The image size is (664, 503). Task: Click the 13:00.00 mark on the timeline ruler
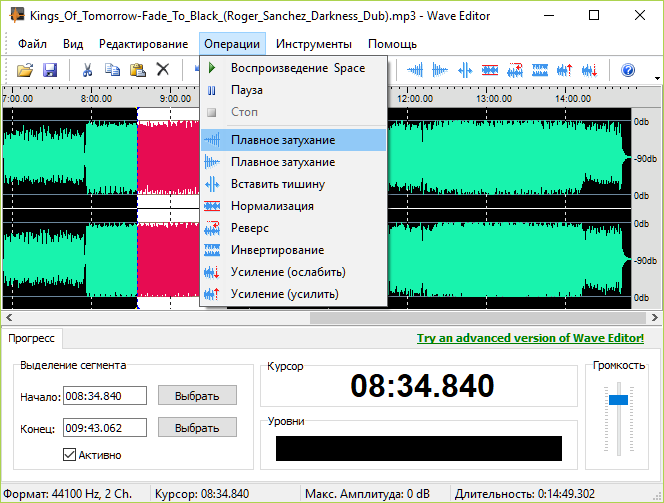pos(493,98)
